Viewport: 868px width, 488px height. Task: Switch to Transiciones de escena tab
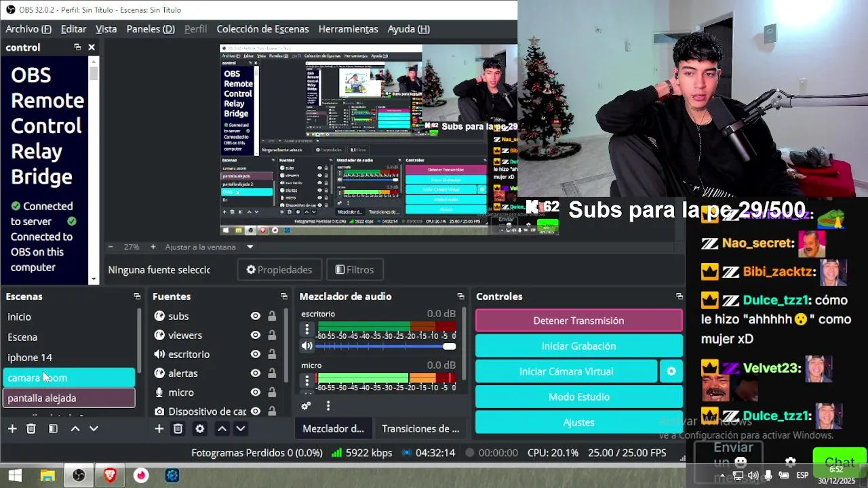(420, 428)
